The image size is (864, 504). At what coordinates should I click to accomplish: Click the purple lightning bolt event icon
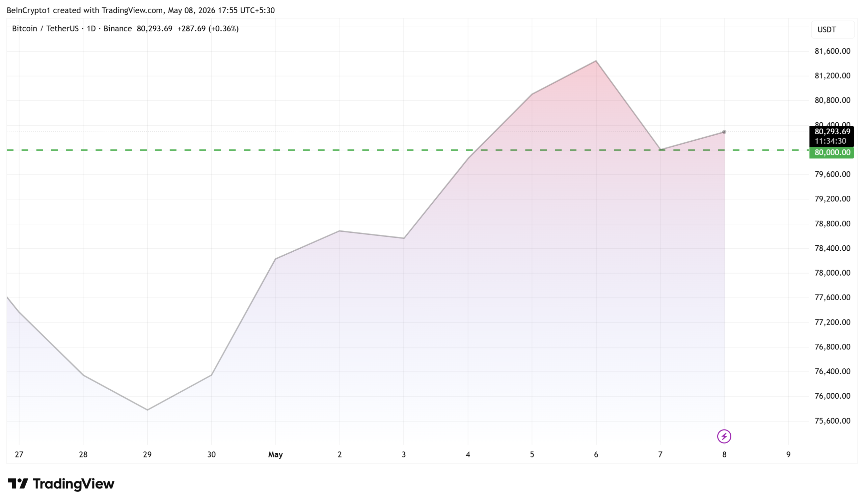coord(724,436)
